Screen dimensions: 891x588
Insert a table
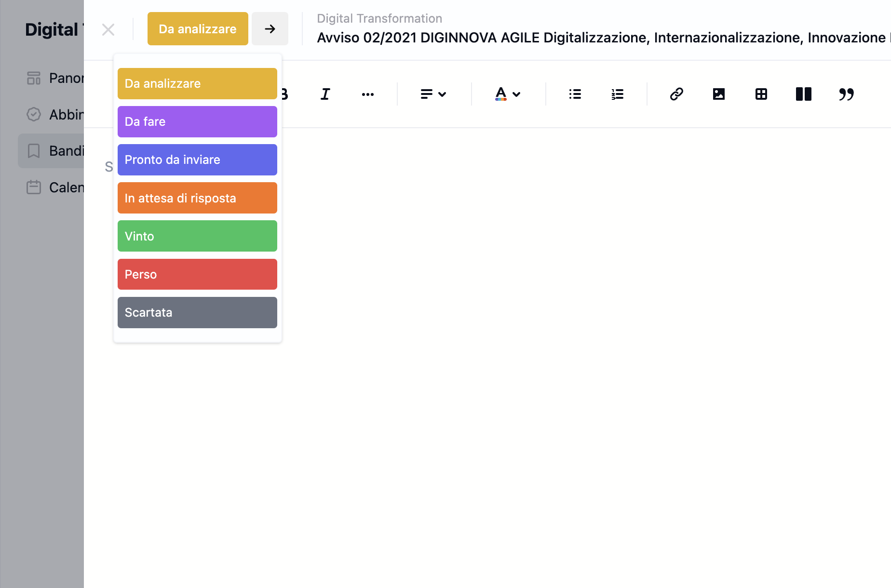tap(761, 94)
